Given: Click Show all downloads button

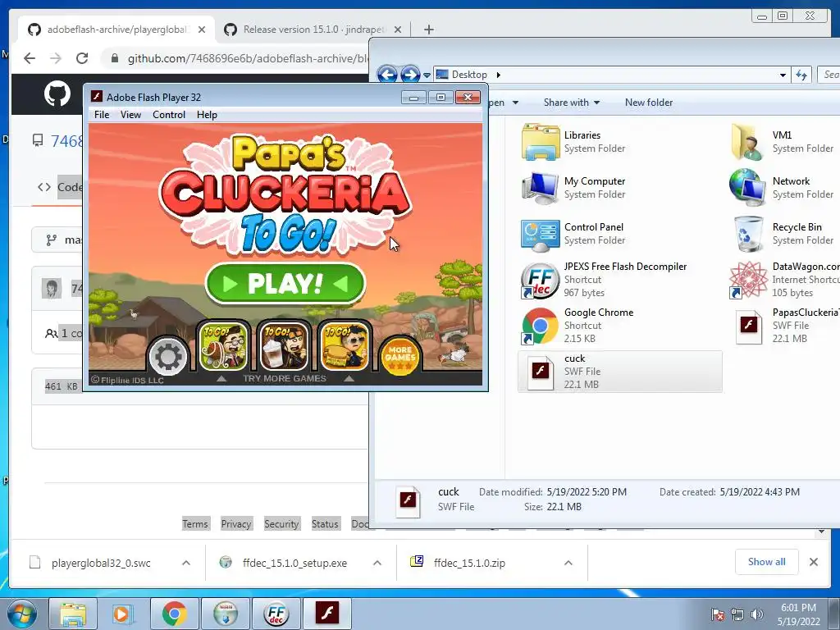Looking at the screenshot, I should 767,561.
